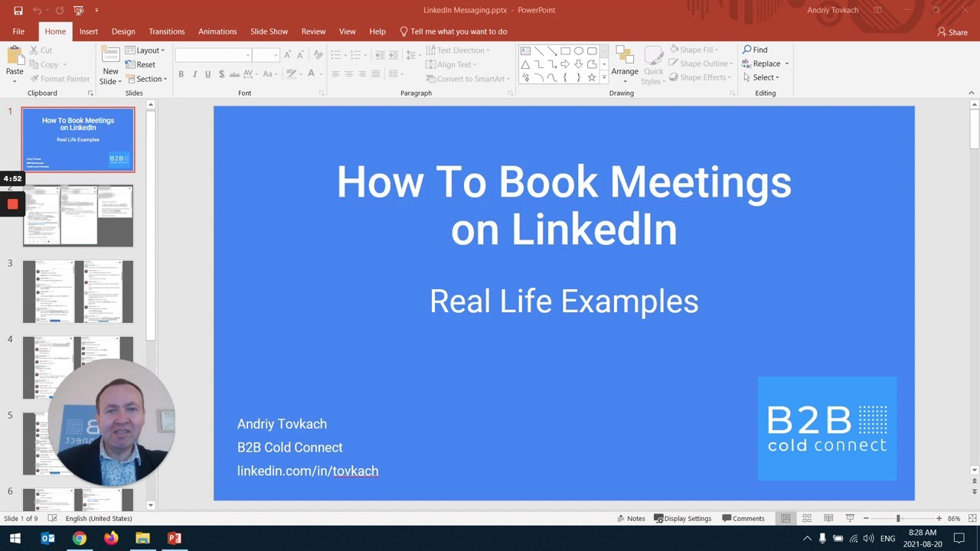Open the font name combo box

(x=214, y=55)
